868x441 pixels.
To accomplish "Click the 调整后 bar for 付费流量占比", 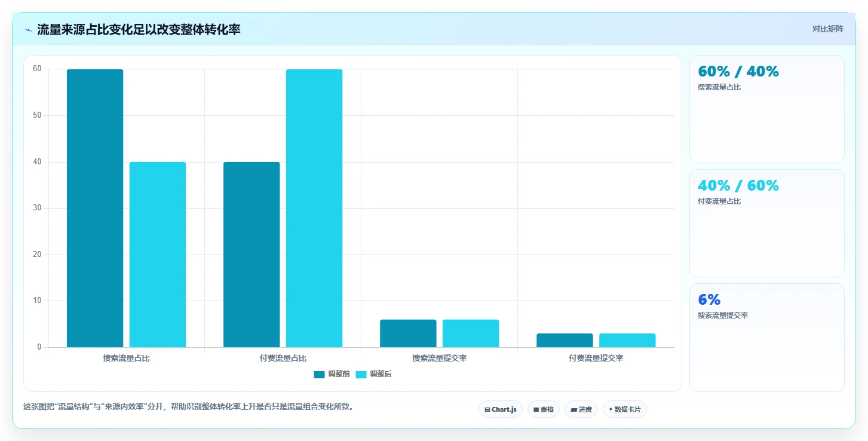I will click(314, 208).
